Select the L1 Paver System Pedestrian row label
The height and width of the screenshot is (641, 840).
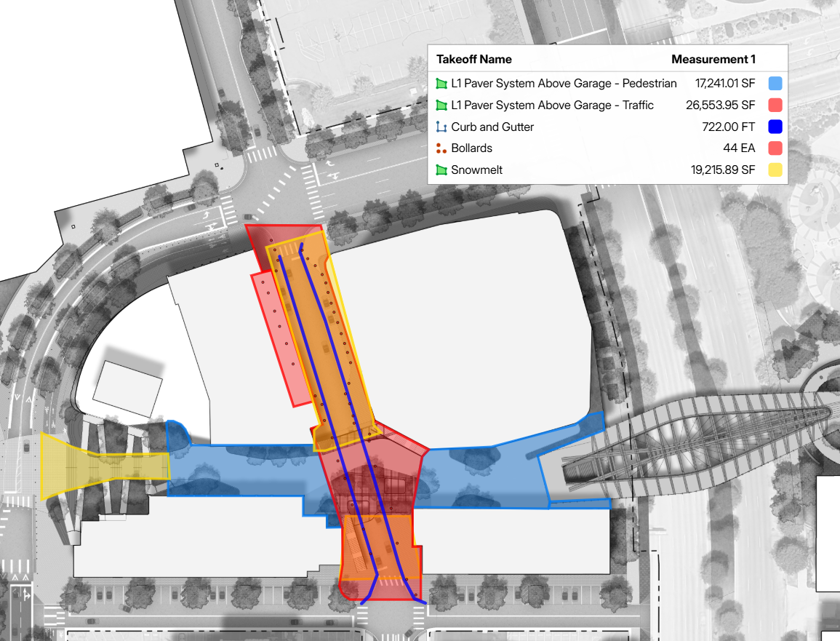coord(564,84)
